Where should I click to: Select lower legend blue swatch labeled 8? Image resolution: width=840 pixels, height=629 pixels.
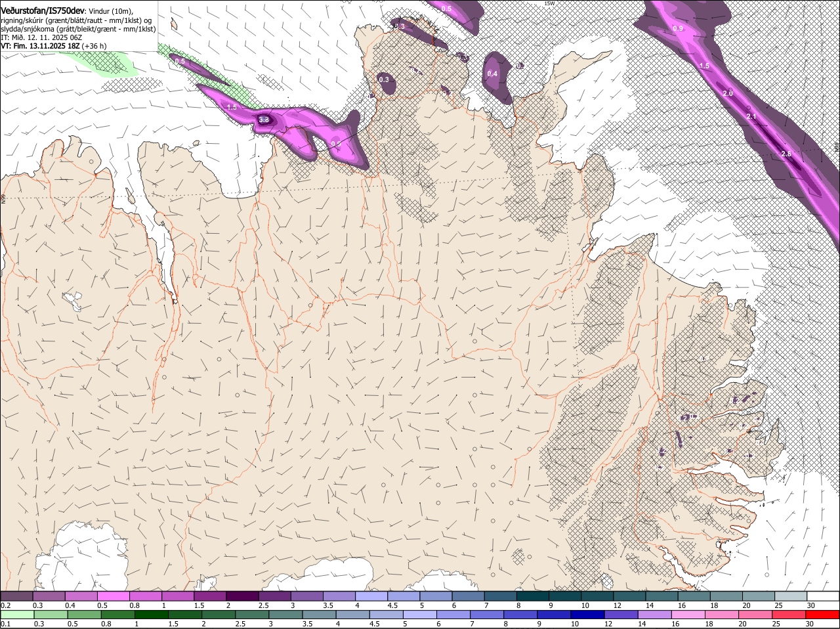coord(521,615)
